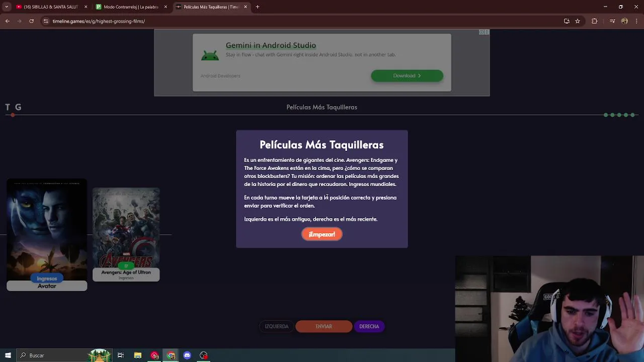Reload the current page
The image size is (644, 362).
pos(32,21)
